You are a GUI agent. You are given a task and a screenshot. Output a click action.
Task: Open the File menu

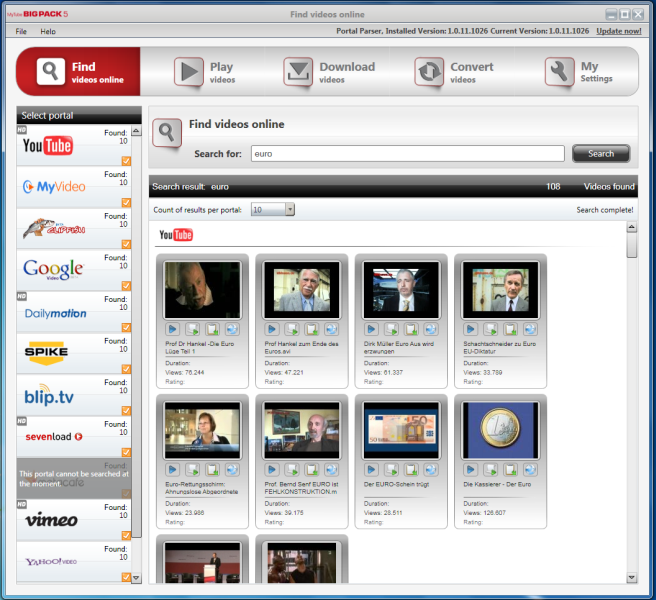click(x=21, y=31)
